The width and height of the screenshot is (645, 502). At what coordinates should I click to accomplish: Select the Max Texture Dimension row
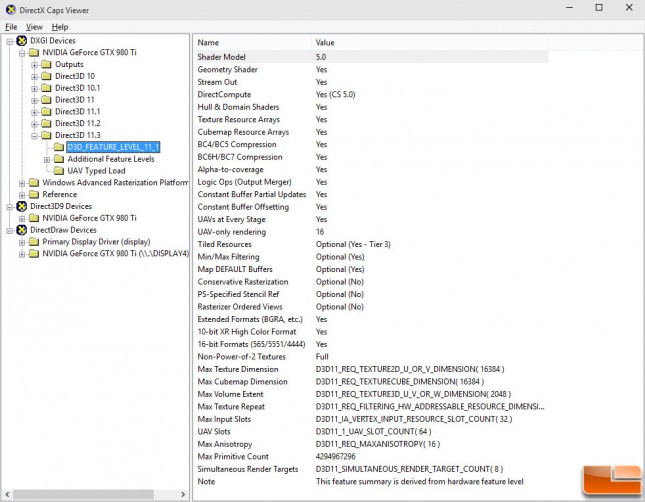point(371,369)
